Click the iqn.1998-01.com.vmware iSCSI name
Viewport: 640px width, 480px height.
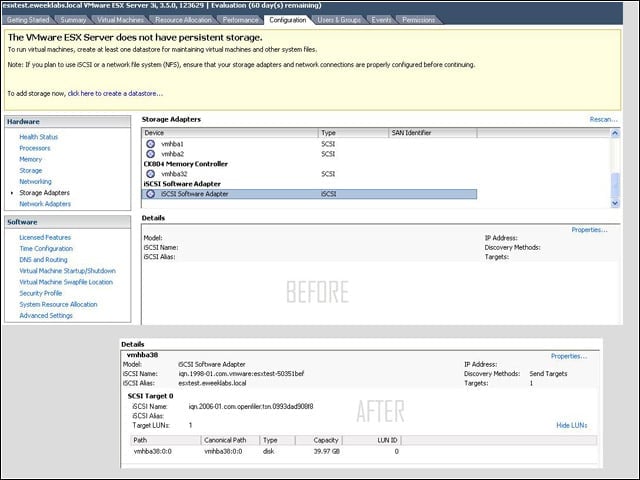241,373
